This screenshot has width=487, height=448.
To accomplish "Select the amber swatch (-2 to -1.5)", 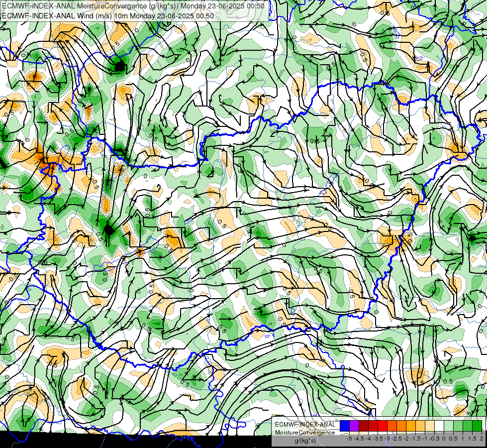I will point(411,426).
